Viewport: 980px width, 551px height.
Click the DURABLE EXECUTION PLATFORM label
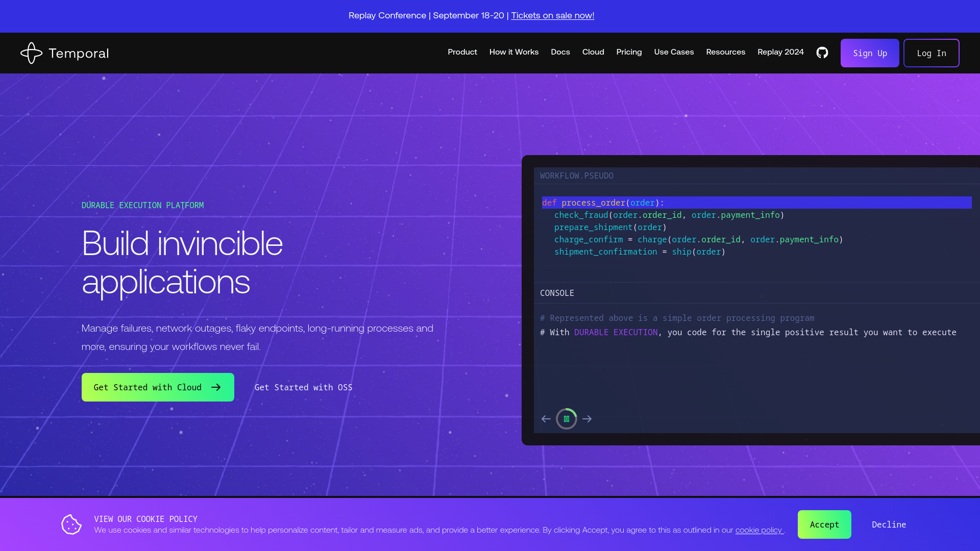[x=142, y=205]
